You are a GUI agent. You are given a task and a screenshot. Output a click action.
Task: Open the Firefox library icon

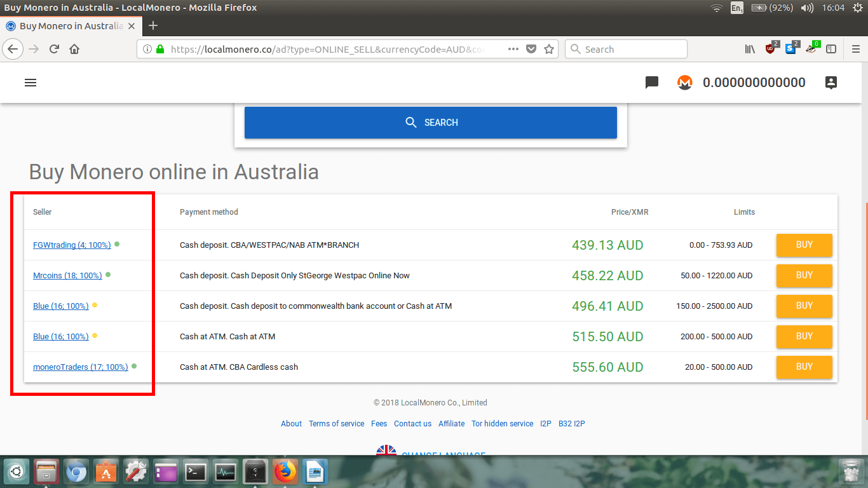coord(750,49)
